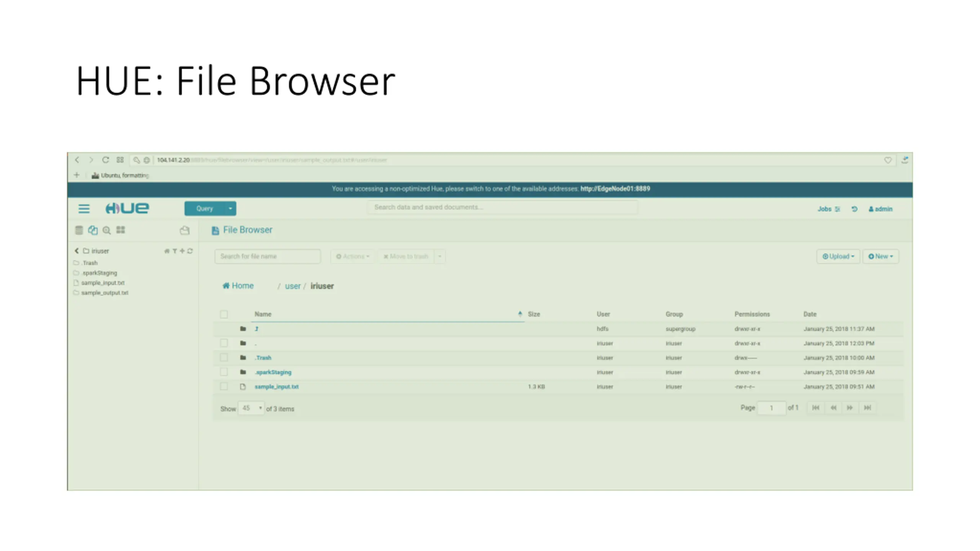The width and height of the screenshot is (980, 551).
Task: Check the .Trash folder row checkbox
Action: (224, 358)
